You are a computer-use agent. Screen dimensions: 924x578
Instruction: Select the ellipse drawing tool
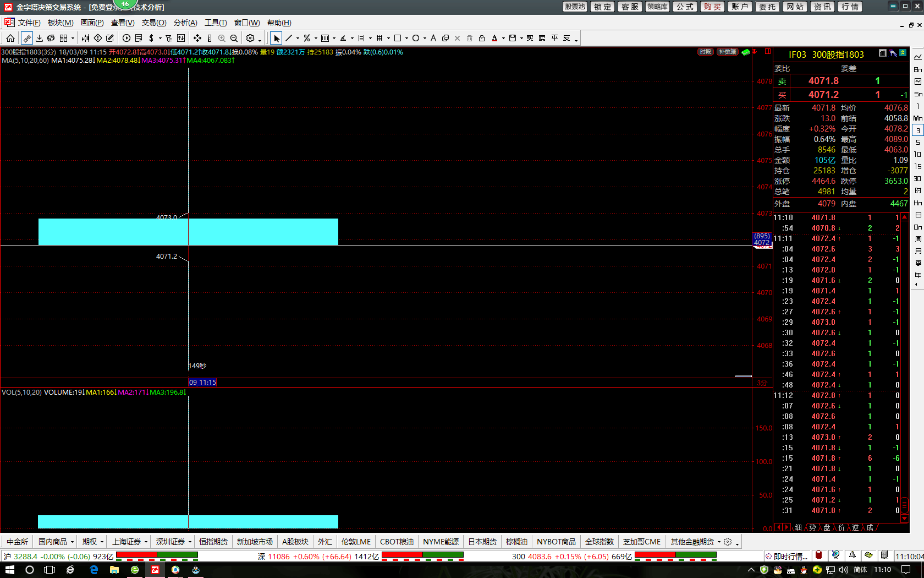click(x=416, y=38)
